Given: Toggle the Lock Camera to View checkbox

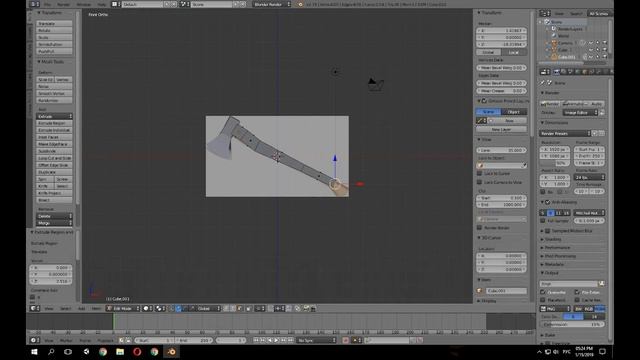Looking at the screenshot, I should click(x=480, y=182).
